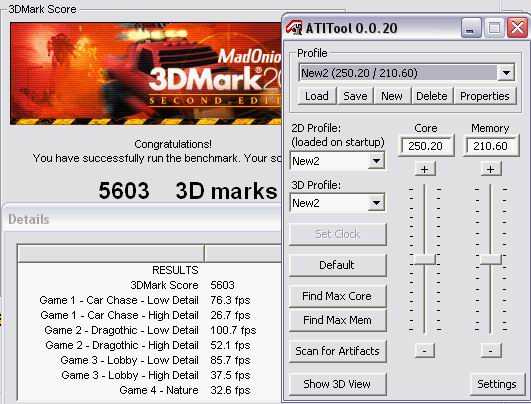Click the Memory clock slider handle
Viewport: 531px width, 404px height.
490,259
